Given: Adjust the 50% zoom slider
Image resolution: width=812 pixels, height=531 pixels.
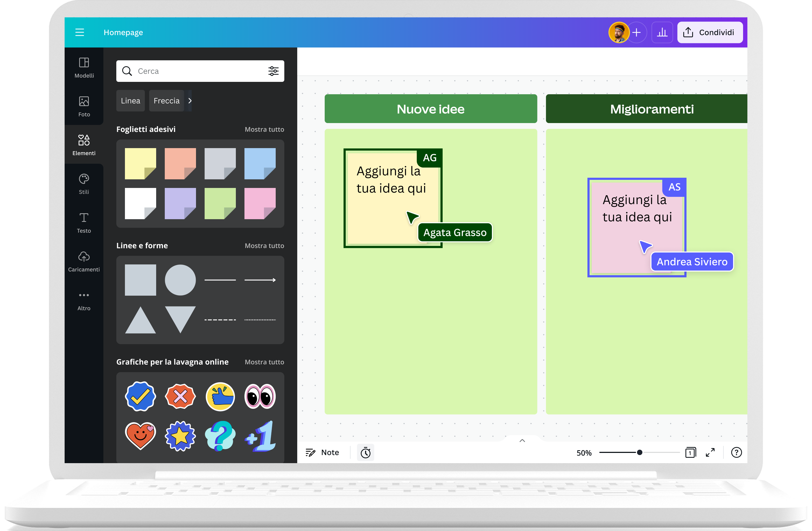Looking at the screenshot, I should tap(640, 453).
